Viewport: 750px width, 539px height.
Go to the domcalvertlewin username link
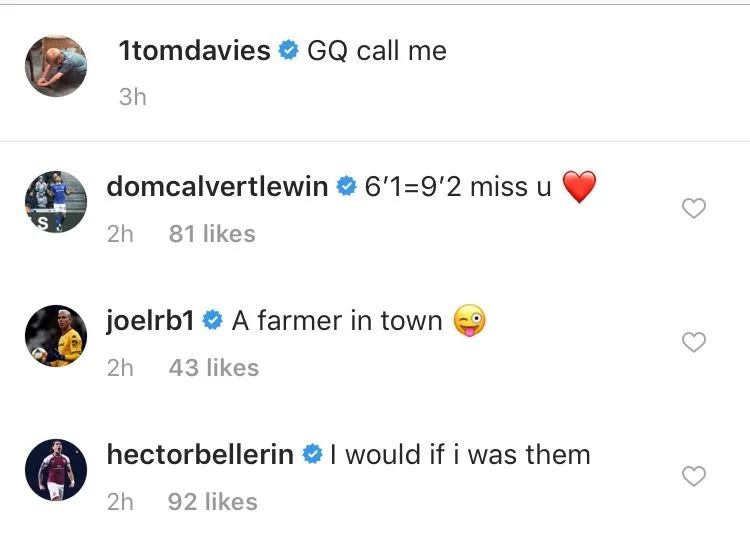coord(217,187)
